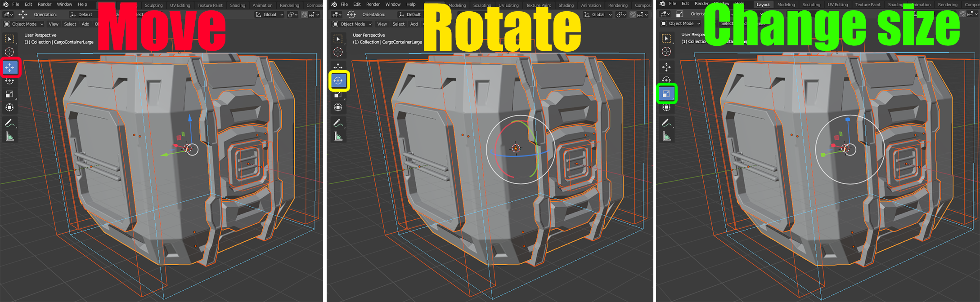The image size is (980, 302).
Task: Open editor type dropdown in Rotate screenshot
Action: 337,14
